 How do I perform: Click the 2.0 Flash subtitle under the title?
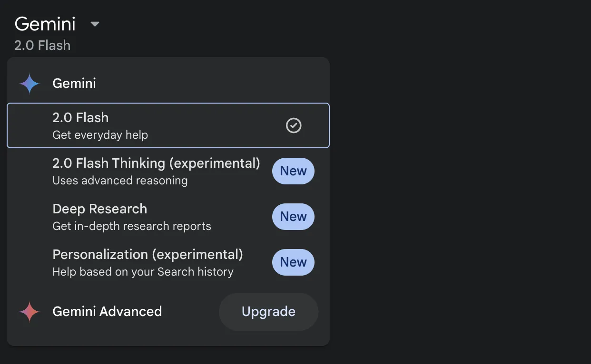click(42, 46)
